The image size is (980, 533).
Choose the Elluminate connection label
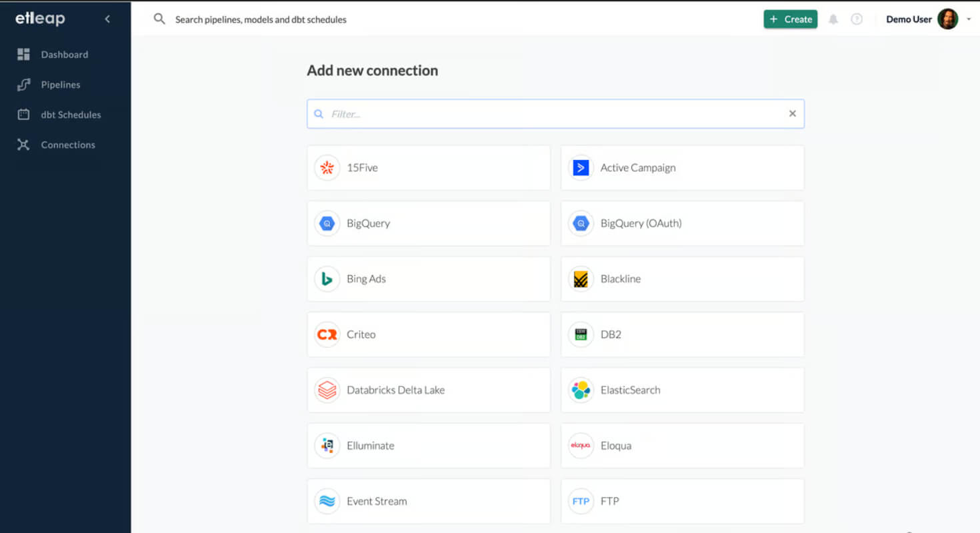click(x=371, y=446)
